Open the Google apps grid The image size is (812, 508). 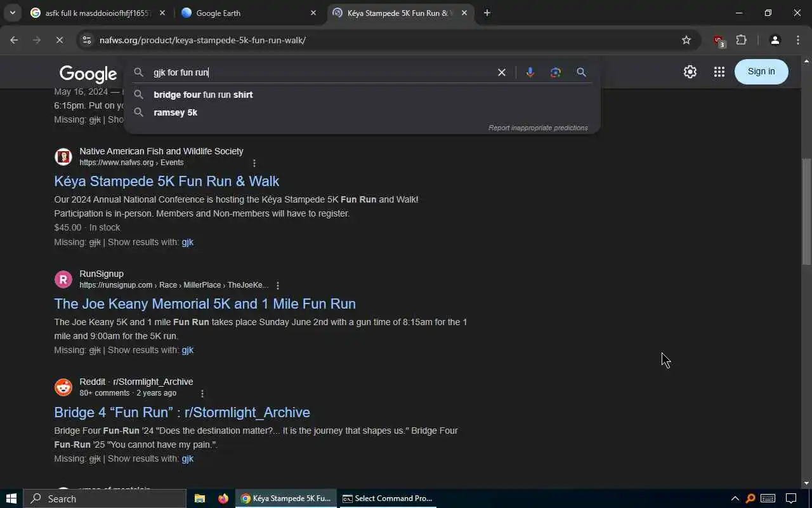point(719,72)
